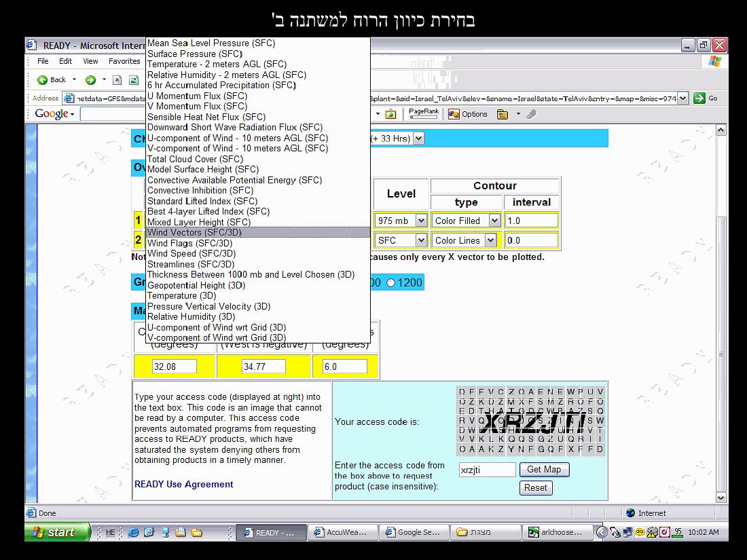Open the SFC Level dropdown
Viewport: 747px width, 560px height.
coord(420,240)
